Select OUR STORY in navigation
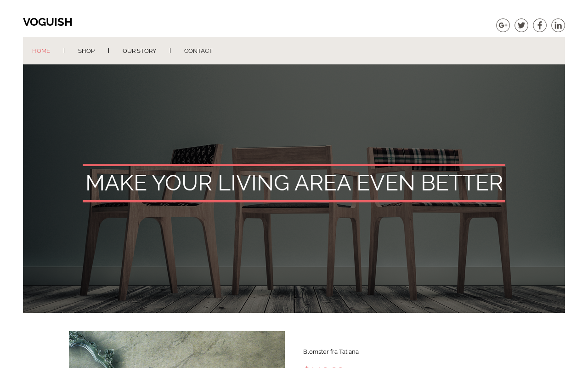Viewport: 588px width, 368px height. pyautogui.click(x=139, y=51)
